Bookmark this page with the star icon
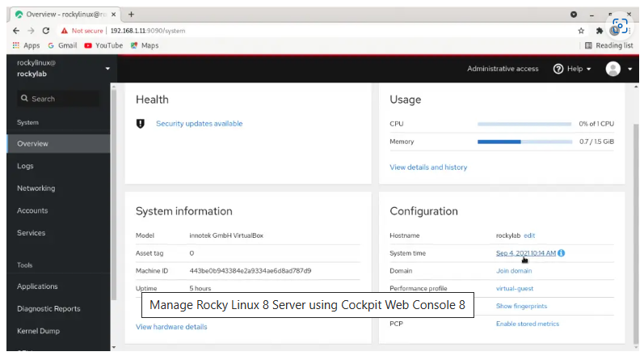Image resolution: width=644 pixels, height=356 pixels. (581, 31)
